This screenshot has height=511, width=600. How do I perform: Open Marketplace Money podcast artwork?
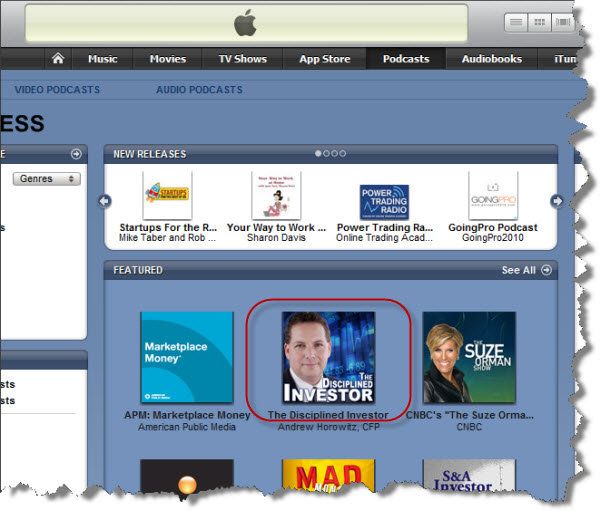[x=187, y=357]
